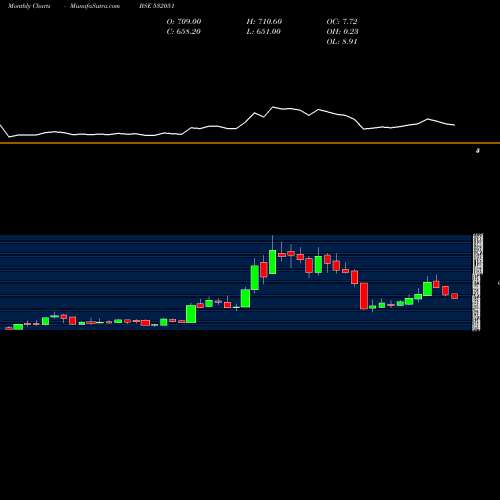
Task: Select the low price "L: 651.00" value
Action: coord(263,31)
